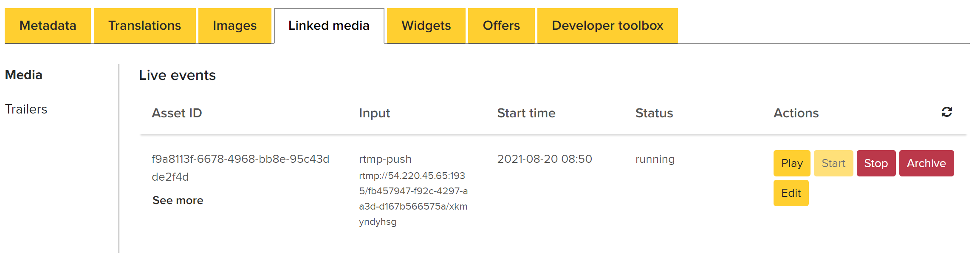Go to the Images tab
Screen dimensions: 980x267
[234, 26]
